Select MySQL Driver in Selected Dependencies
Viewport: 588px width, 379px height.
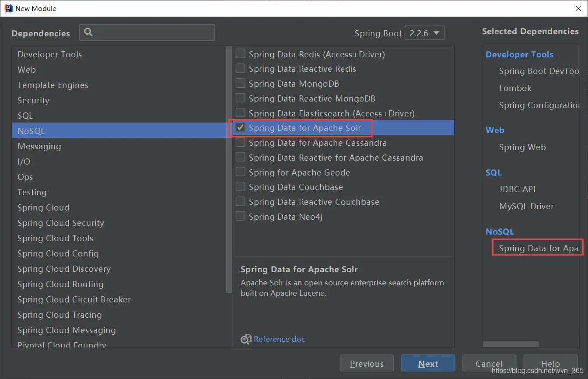click(526, 206)
